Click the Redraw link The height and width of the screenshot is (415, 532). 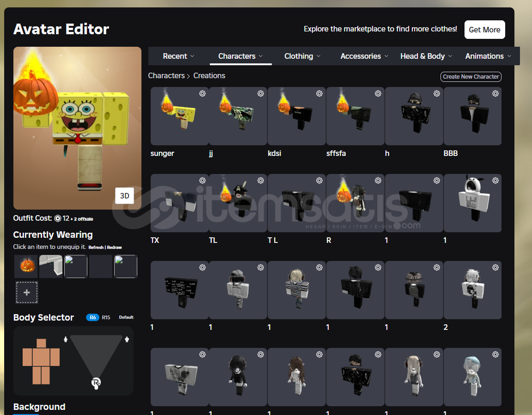coord(114,247)
